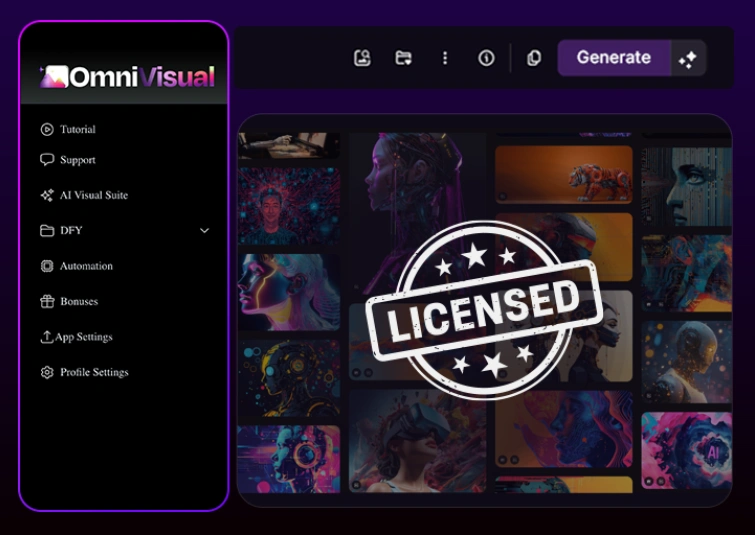Open the golden robot head thumbnail

[x=687, y=361]
